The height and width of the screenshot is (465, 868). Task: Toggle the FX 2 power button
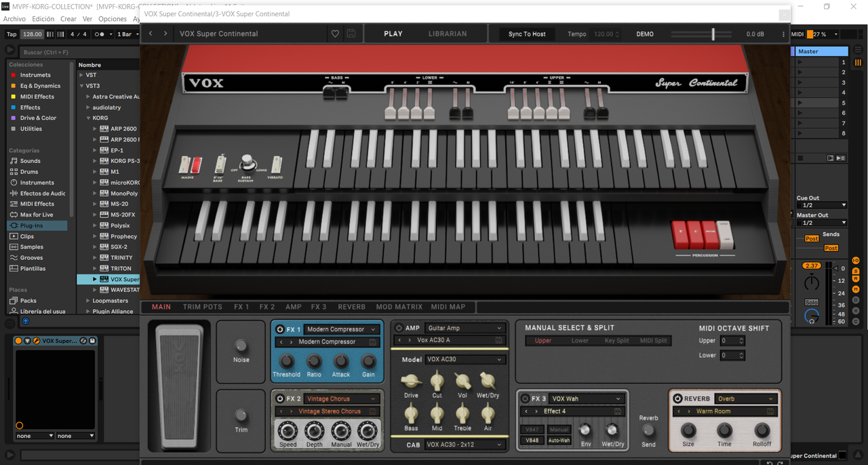point(280,399)
